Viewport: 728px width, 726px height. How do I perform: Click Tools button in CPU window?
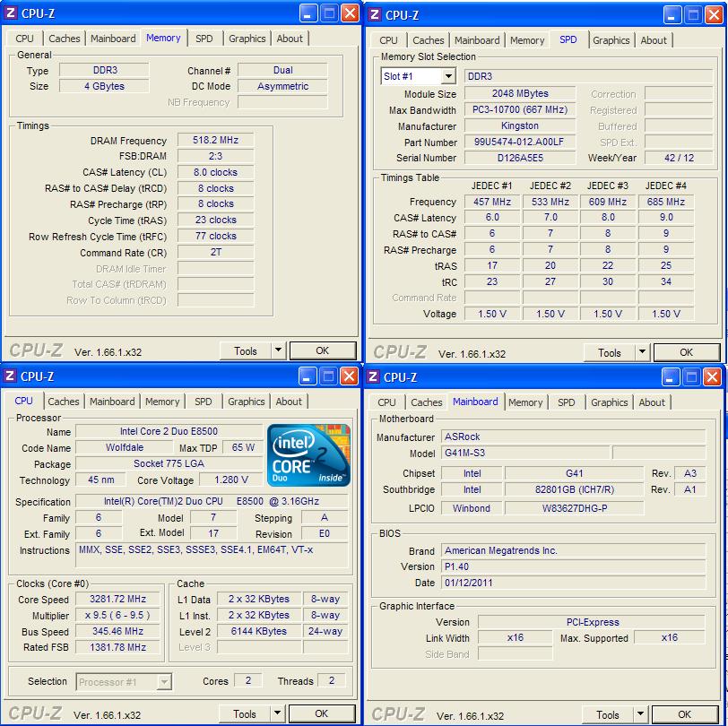(x=245, y=713)
